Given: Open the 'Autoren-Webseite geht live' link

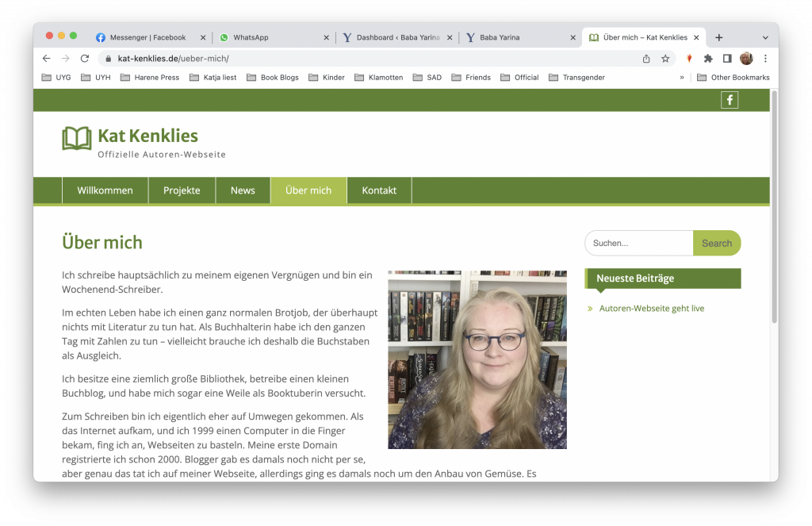Looking at the screenshot, I should 652,309.
